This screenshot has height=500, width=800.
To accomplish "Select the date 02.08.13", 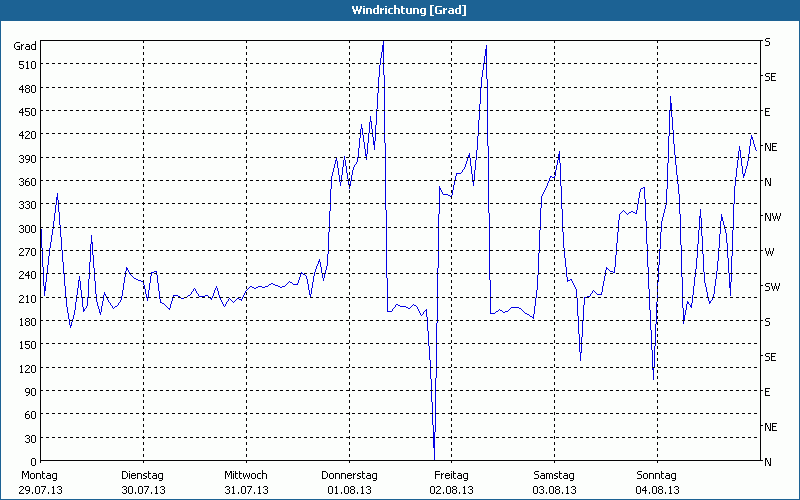I will pos(452,490).
